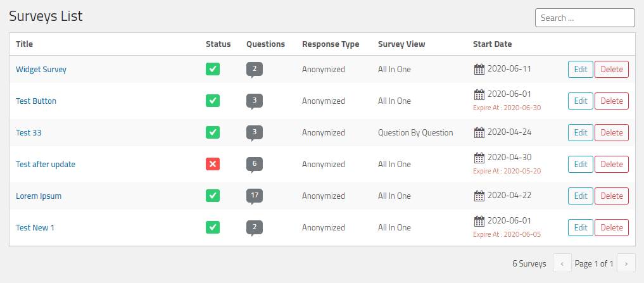Image resolution: width=644 pixels, height=283 pixels.
Task: Toggle the green status check for Lorem Ipsum
Action: coord(213,196)
